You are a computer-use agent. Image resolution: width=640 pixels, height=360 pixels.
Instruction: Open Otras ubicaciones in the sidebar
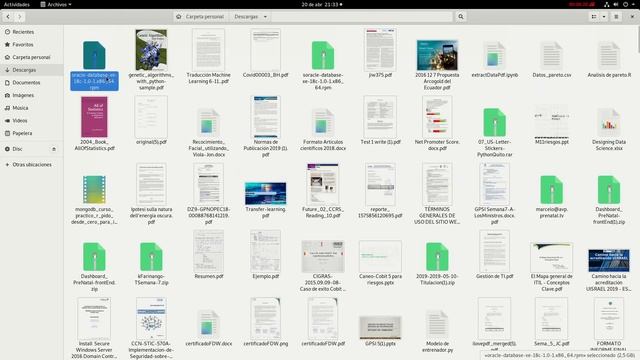(x=31, y=164)
